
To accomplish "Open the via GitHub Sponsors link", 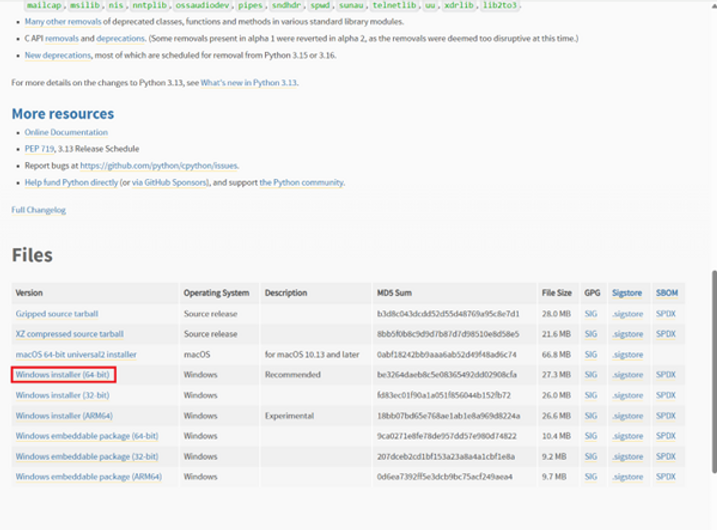I will click(170, 182).
